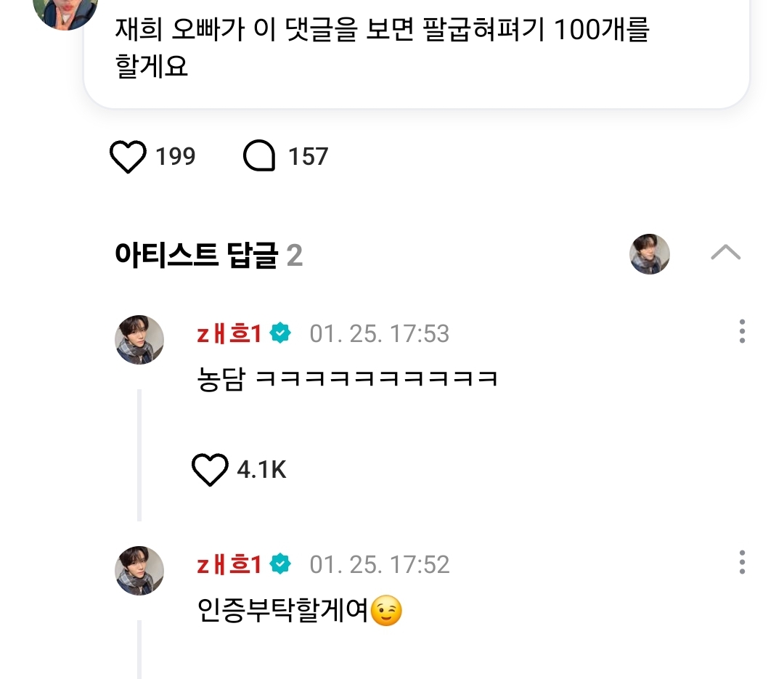Open the comments bubble showing 157 replies
The width and height of the screenshot is (784, 679).
coord(259,157)
